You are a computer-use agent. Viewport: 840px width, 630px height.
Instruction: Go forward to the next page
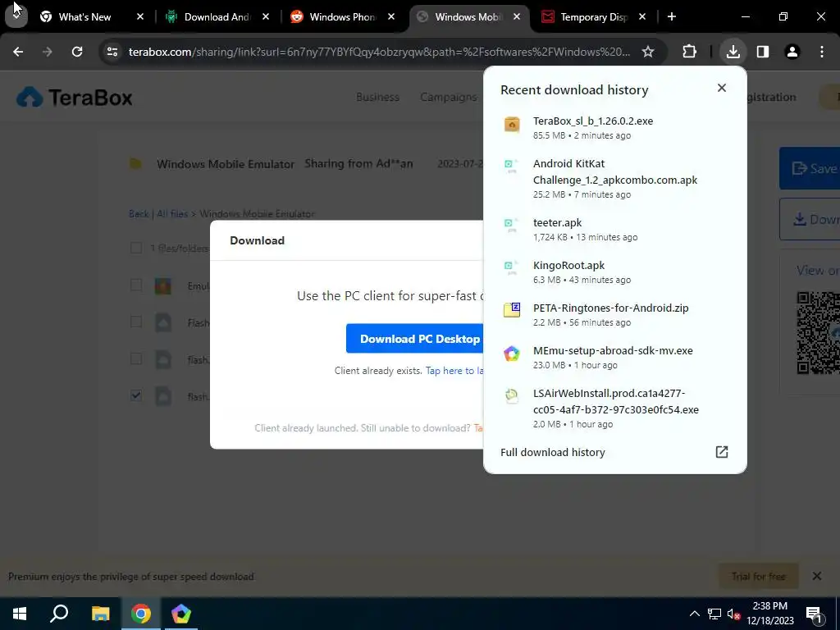click(47, 52)
